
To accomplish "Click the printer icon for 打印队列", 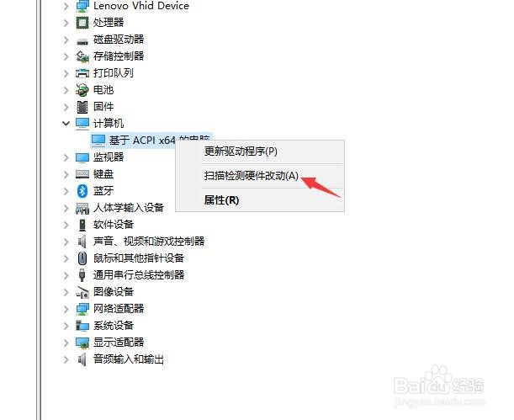I will [82, 72].
